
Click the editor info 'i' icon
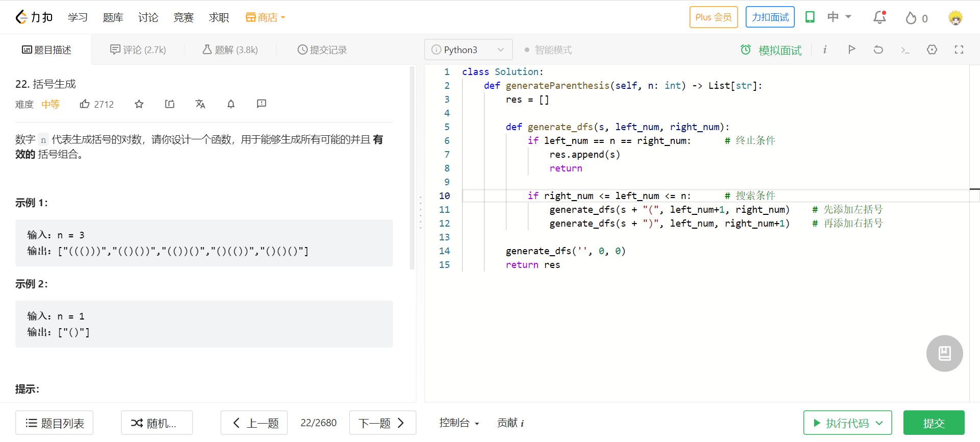tap(825, 50)
